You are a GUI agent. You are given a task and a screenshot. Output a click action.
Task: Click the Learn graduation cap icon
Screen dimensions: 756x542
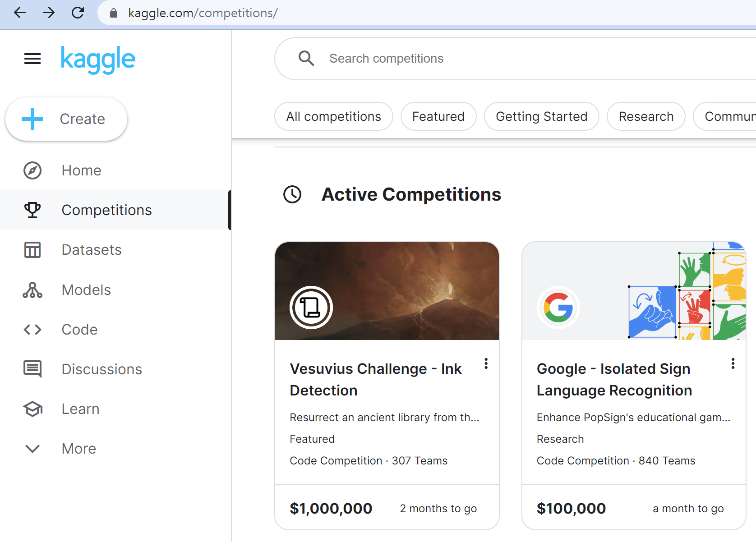coord(32,409)
